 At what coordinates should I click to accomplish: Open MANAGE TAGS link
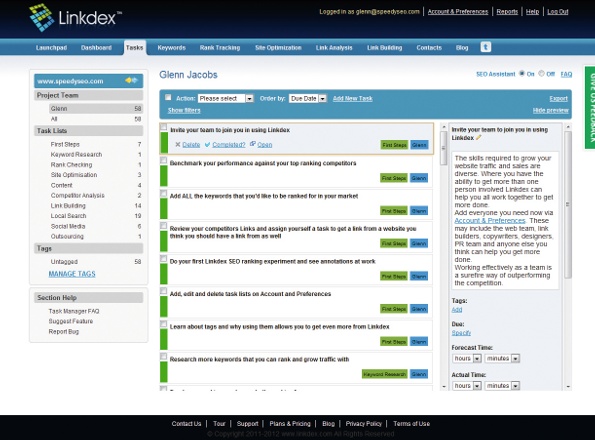point(72,274)
